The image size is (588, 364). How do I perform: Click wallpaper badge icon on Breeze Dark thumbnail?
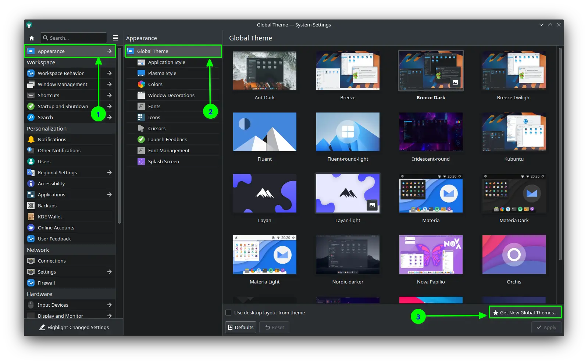tap(455, 82)
